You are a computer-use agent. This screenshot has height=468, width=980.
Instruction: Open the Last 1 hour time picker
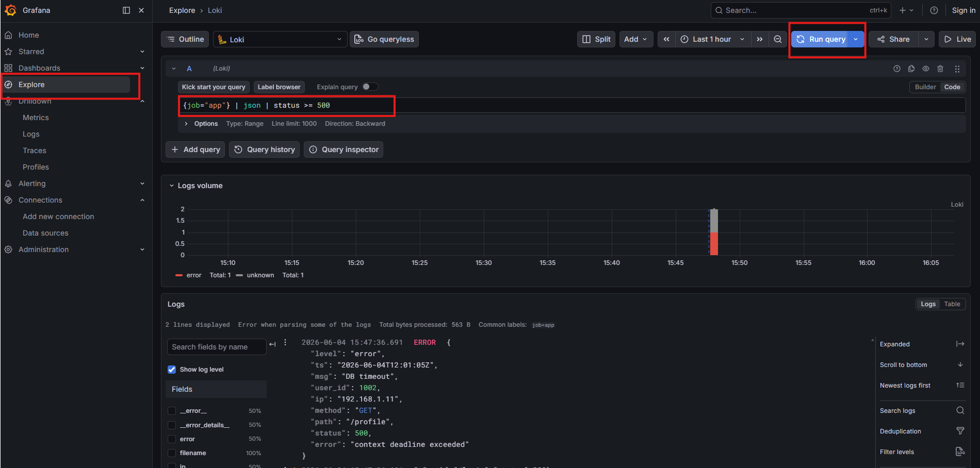tap(713, 39)
